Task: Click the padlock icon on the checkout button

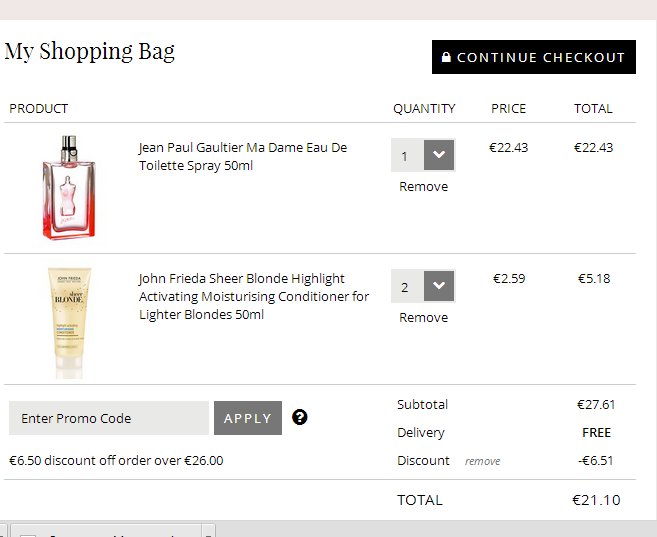Action: (446, 58)
